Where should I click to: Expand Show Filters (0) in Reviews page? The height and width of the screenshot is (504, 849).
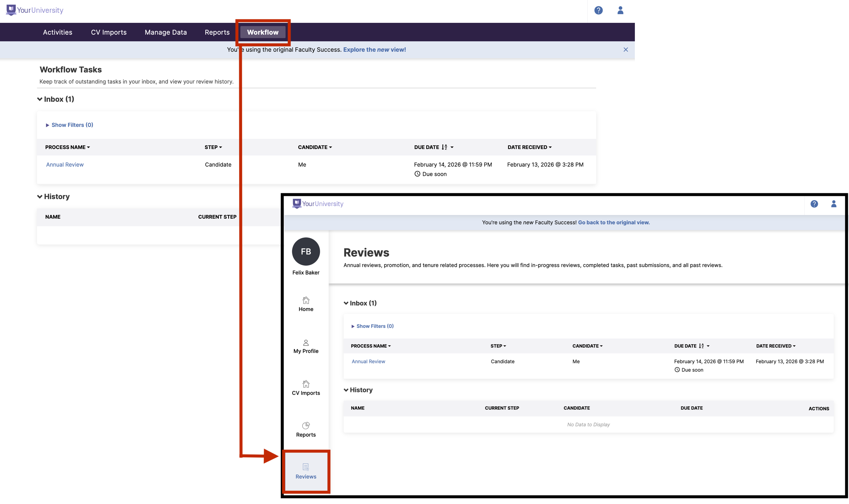[372, 326]
